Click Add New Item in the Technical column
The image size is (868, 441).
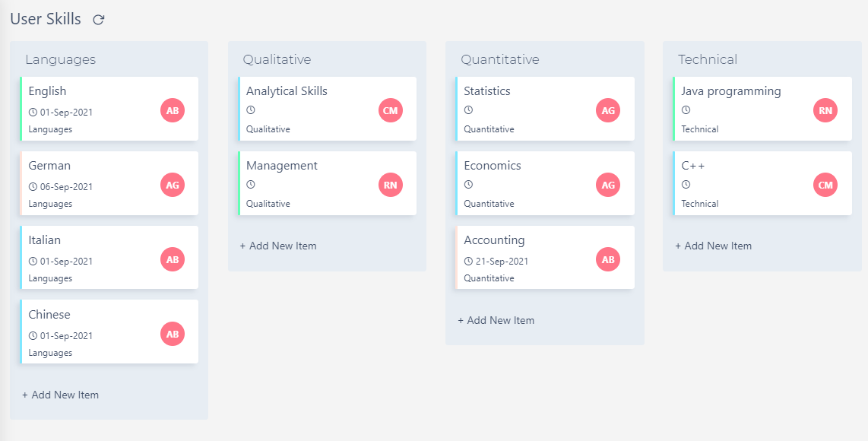click(714, 246)
